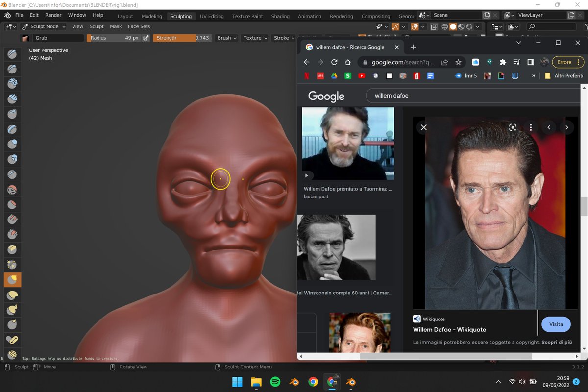Switch to the UV Editing workspace tab

212,16
